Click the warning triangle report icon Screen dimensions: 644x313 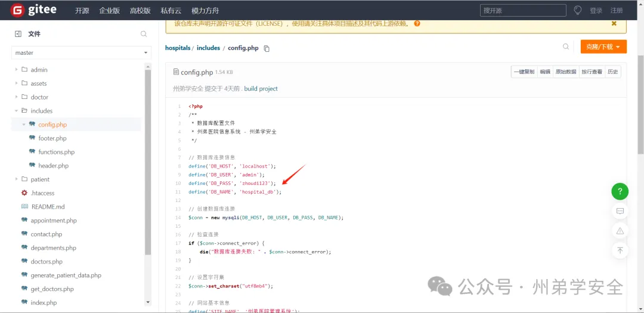point(620,231)
